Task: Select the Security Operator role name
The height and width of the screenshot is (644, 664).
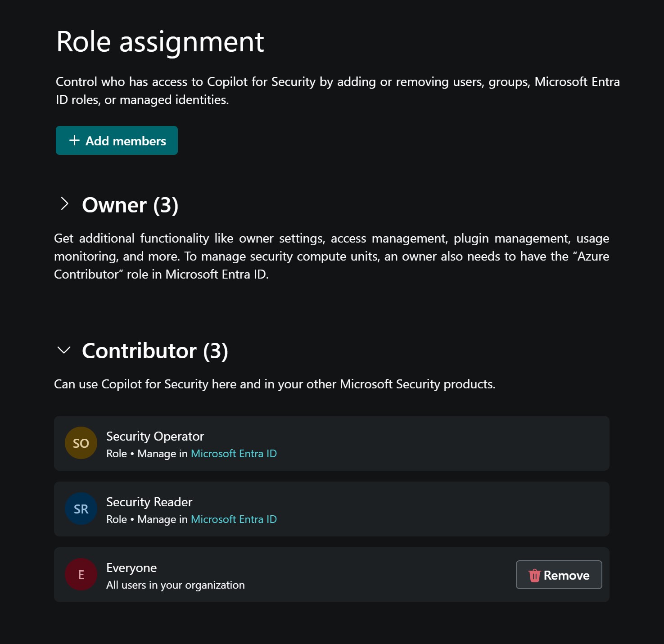Action: [x=155, y=436]
